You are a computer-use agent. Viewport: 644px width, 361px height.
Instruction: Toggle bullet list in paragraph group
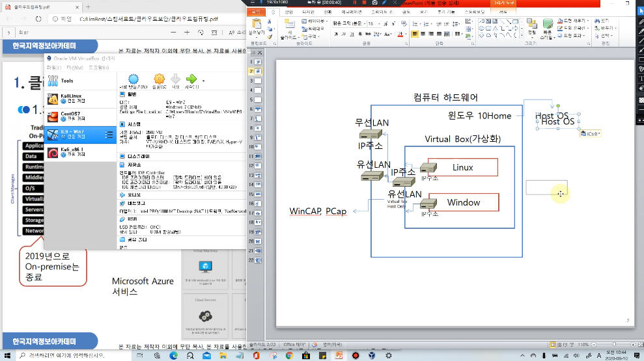coord(416,24)
